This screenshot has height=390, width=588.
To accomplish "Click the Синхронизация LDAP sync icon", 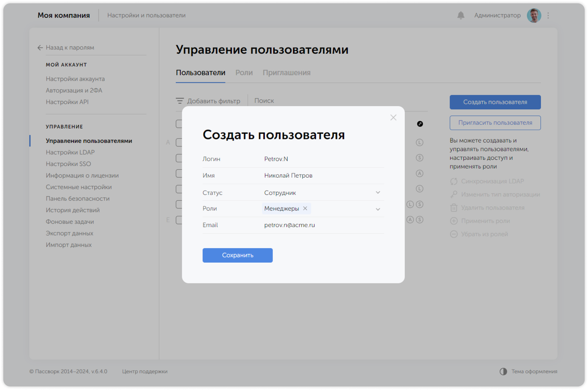I will (454, 181).
